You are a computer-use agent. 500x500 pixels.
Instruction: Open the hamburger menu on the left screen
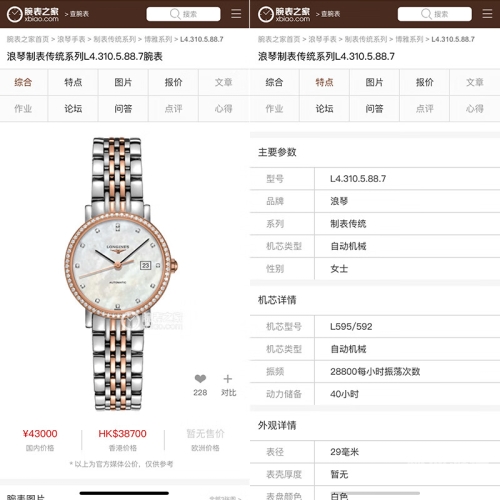236,14
